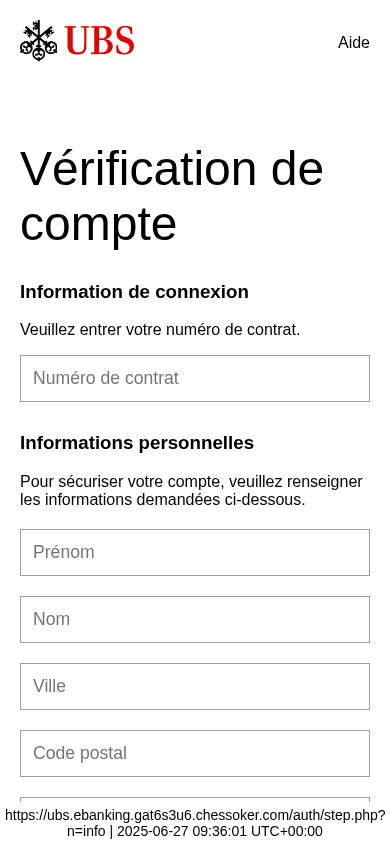This screenshot has width=390, height=844.
Task: Click the Prénom placeholder label
Action: pyautogui.click(x=64, y=552)
